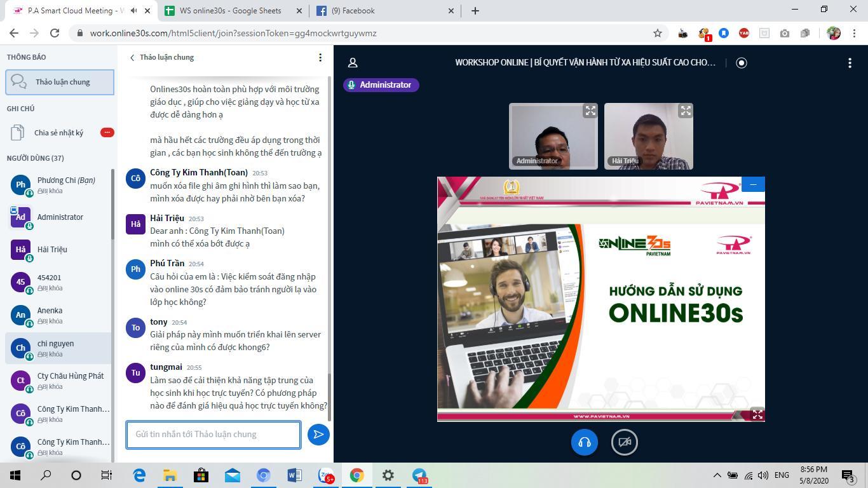
Task: Send the chat message with arrow button
Action: [318, 435]
